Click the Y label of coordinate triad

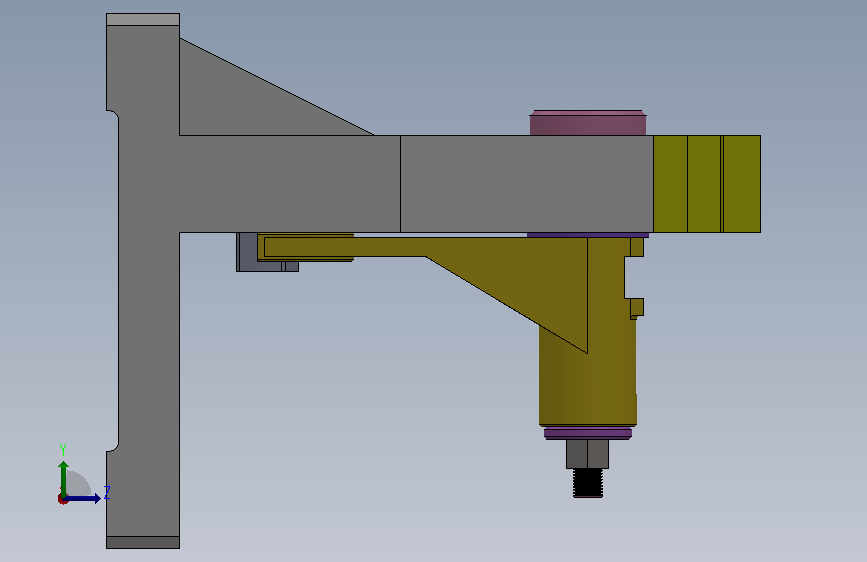pyautogui.click(x=63, y=450)
